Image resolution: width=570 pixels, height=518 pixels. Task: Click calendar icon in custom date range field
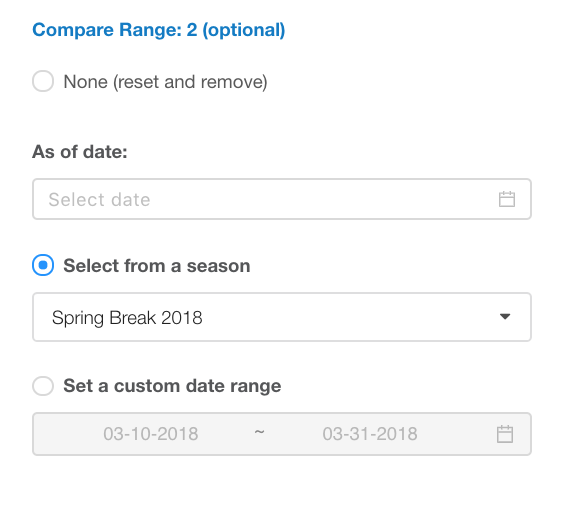click(x=505, y=434)
